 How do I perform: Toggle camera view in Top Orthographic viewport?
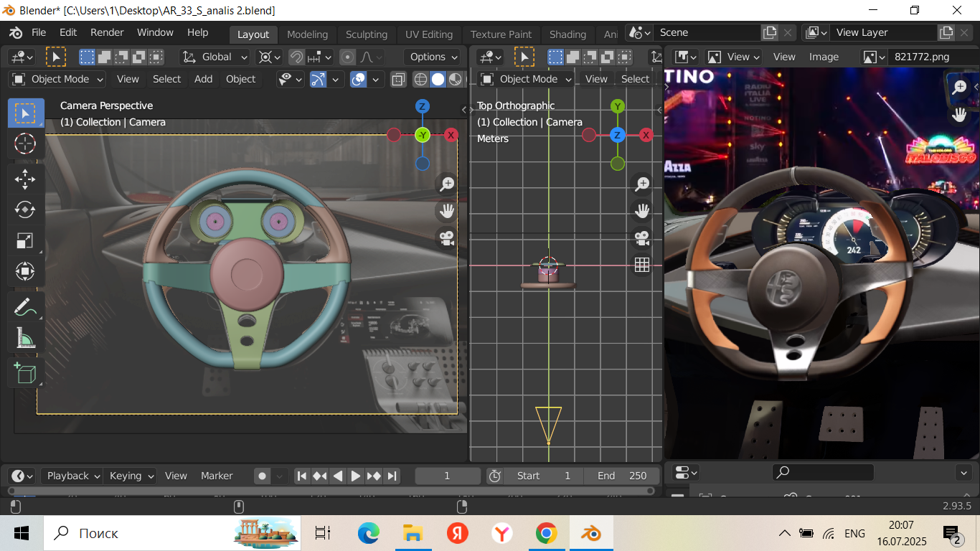[641, 238]
